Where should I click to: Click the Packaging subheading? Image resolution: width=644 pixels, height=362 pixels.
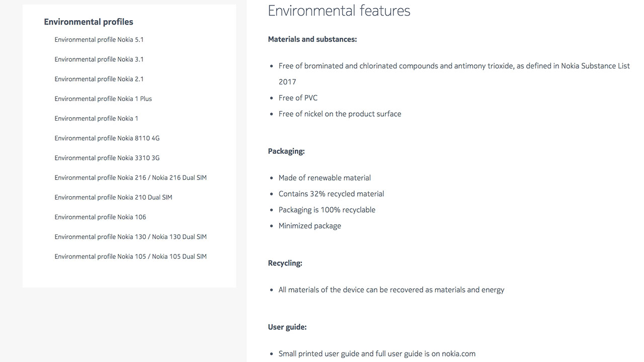point(286,151)
